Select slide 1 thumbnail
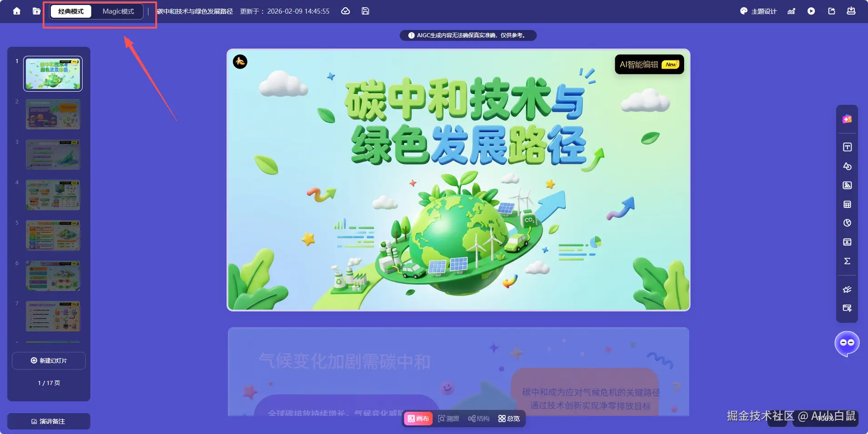 53,74
